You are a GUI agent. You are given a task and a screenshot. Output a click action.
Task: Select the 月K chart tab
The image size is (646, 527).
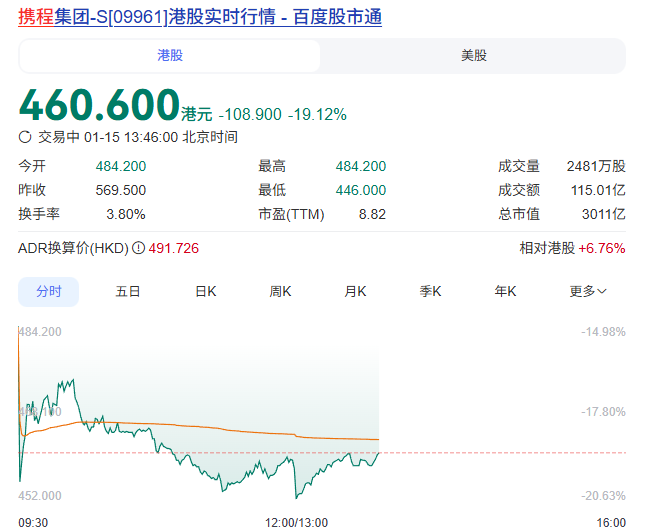[x=356, y=292]
